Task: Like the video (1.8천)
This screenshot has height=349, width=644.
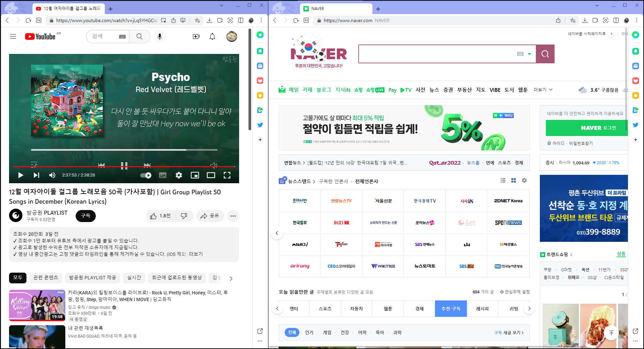Action: (x=160, y=216)
